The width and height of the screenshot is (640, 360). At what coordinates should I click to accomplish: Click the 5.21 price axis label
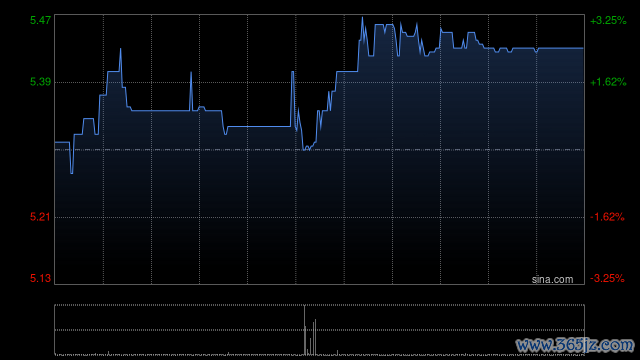point(40,217)
